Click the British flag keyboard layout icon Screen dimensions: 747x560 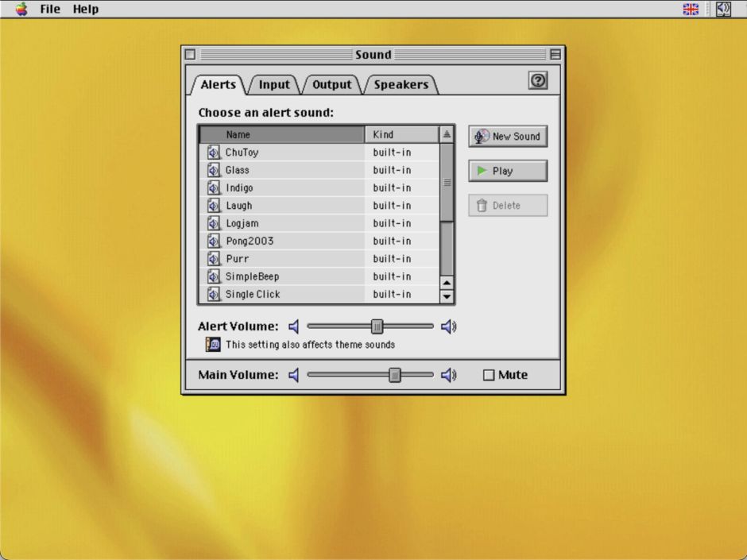click(690, 9)
